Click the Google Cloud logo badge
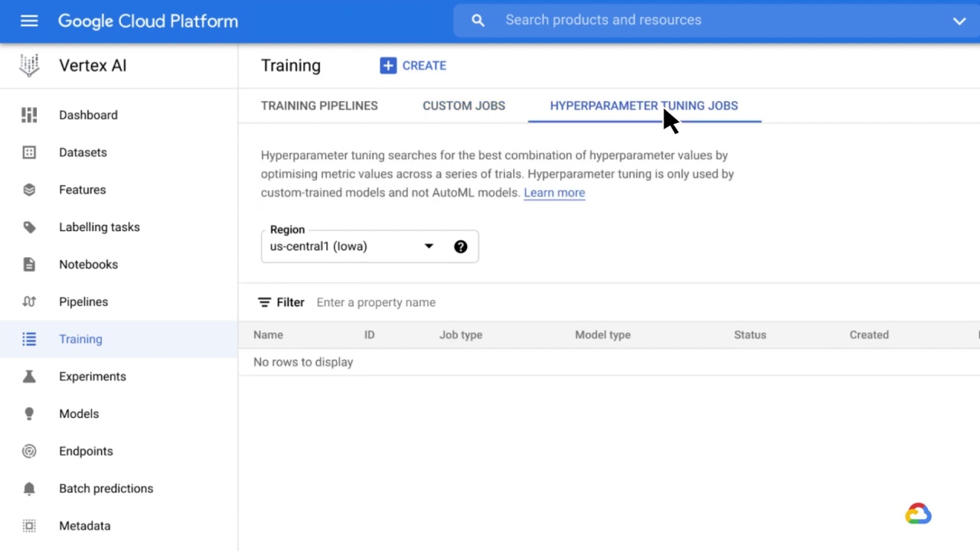Image resolution: width=980 pixels, height=551 pixels. click(x=918, y=514)
